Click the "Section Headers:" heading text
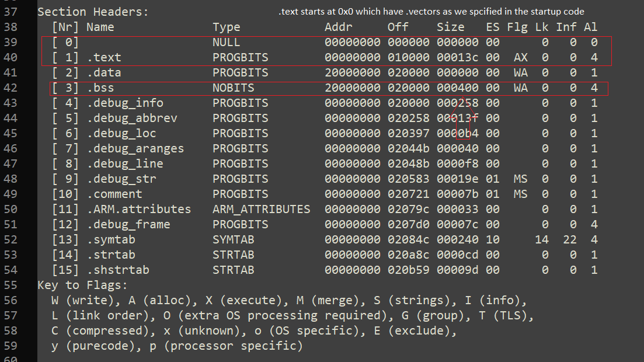 [93, 12]
